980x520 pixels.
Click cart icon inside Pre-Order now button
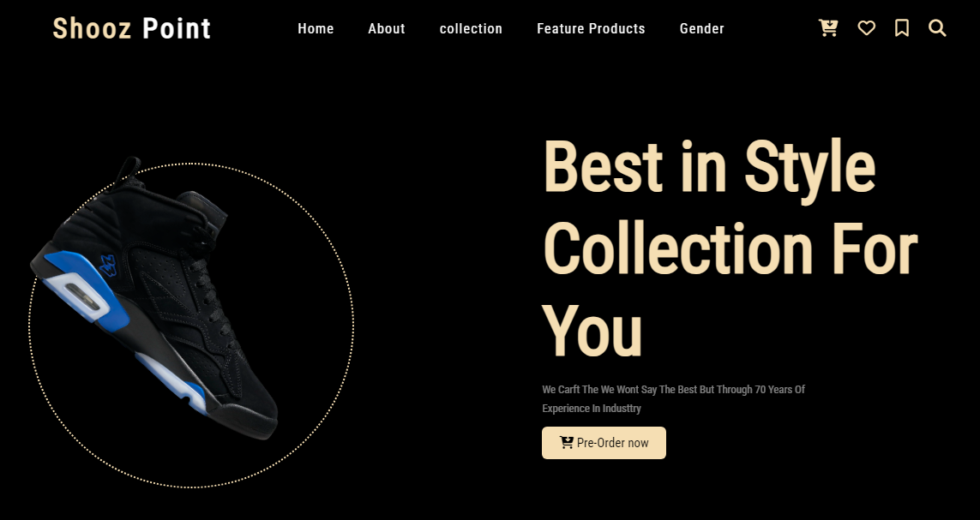566,443
